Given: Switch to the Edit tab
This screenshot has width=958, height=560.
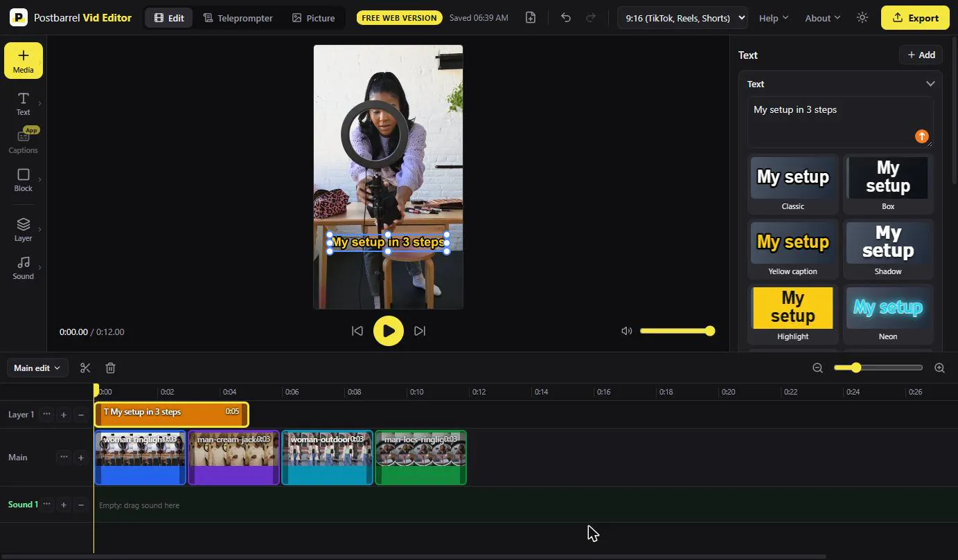Looking at the screenshot, I should click(x=169, y=18).
